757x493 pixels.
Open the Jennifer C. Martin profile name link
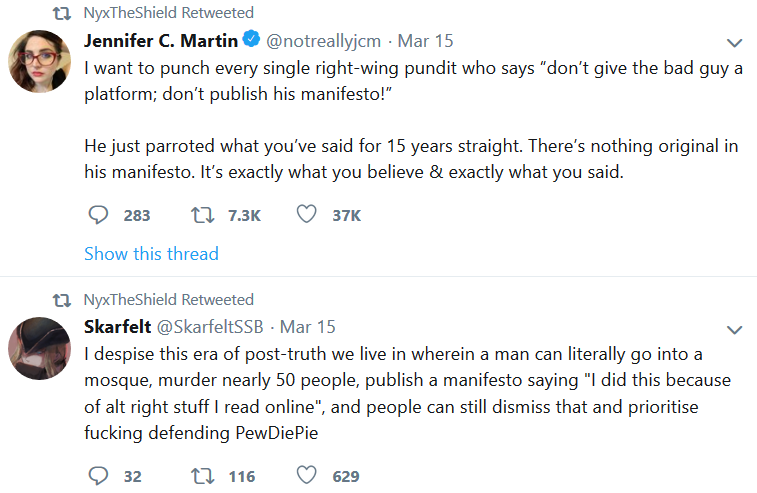(161, 41)
